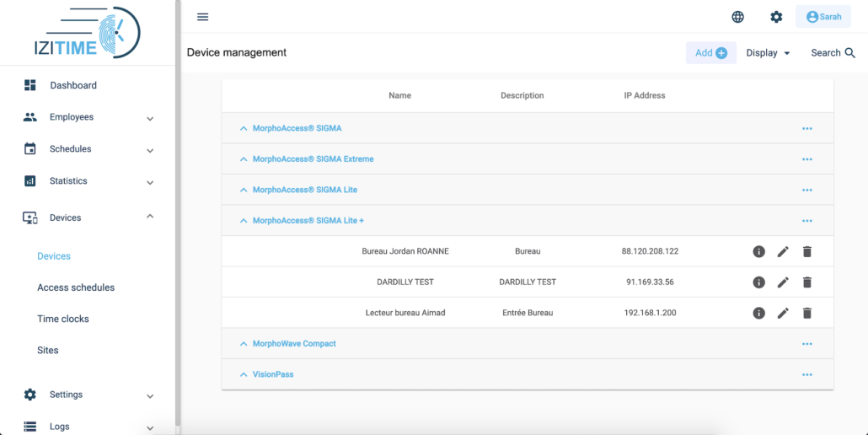Open the Display dropdown
868x435 pixels.
(x=768, y=52)
